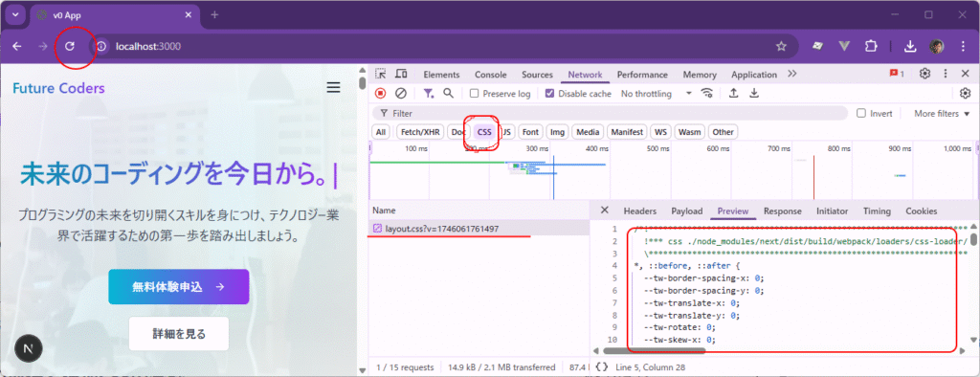
Task: Switch to the Sources tab
Action: coord(538,75)
